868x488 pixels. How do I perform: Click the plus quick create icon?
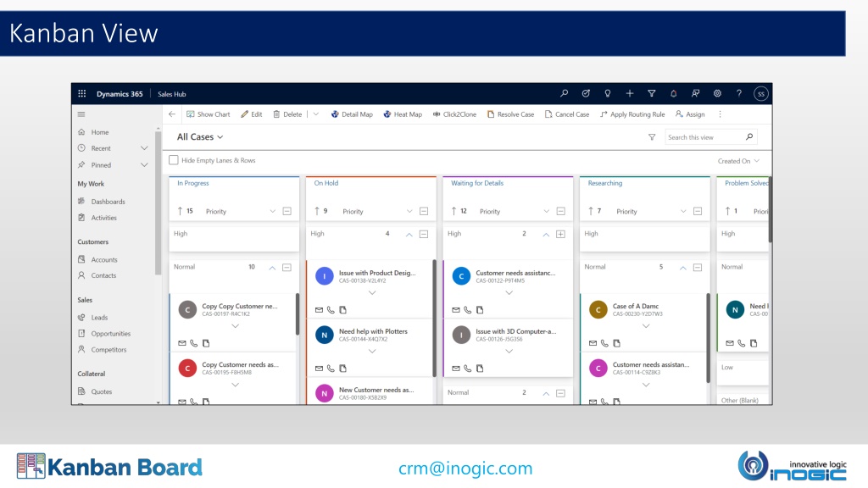coord(630,93)
